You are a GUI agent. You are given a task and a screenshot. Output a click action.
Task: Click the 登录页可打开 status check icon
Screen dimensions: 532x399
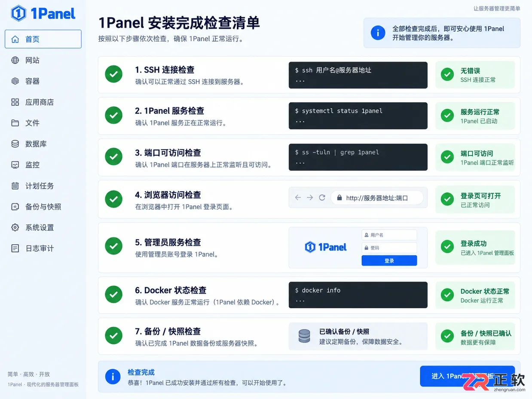click(x=447, y=199)
